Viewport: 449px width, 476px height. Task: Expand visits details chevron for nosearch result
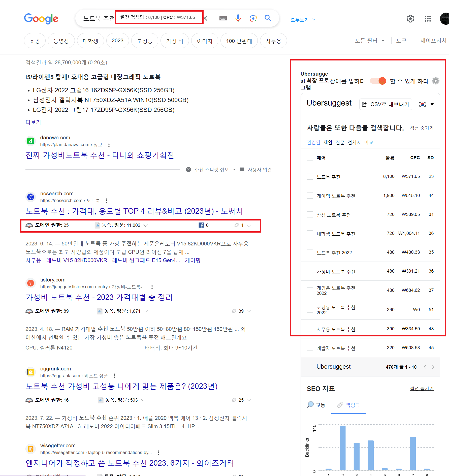coord(146,225)
